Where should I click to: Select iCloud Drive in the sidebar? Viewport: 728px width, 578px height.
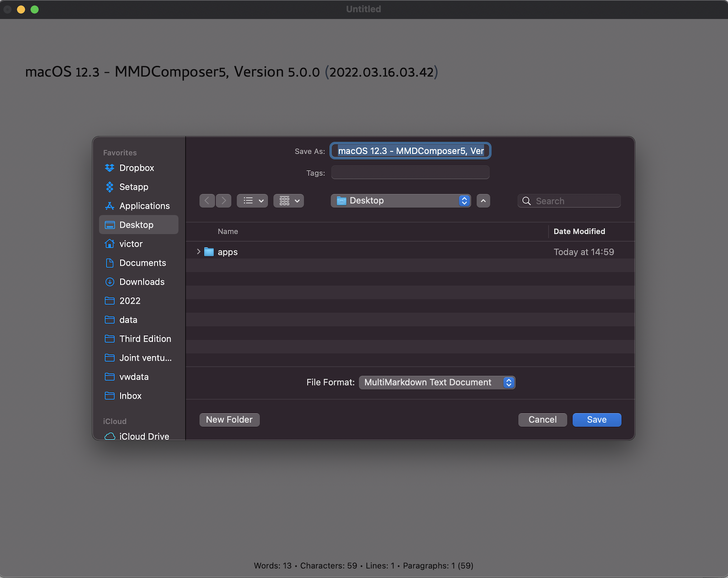click(x=143, y=436)
